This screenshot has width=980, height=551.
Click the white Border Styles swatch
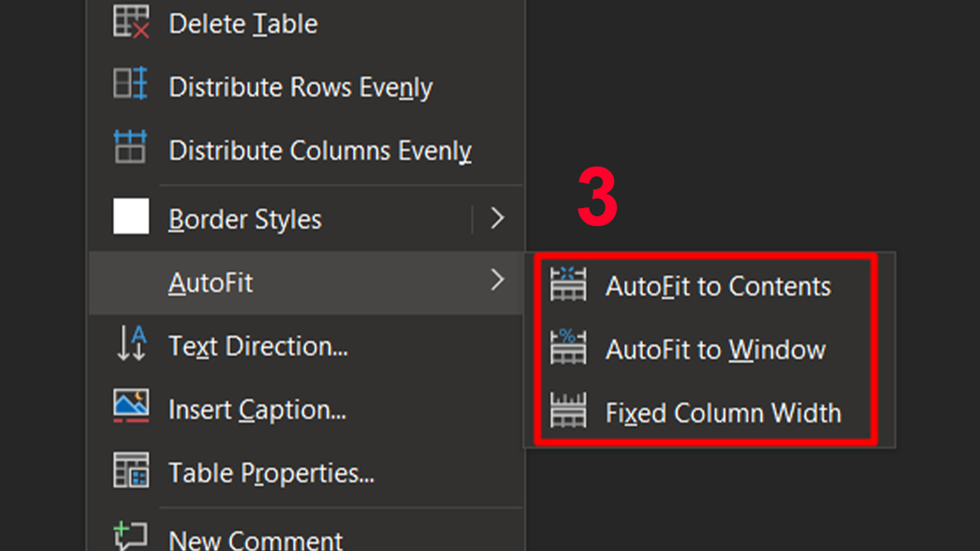coord(131,217)
